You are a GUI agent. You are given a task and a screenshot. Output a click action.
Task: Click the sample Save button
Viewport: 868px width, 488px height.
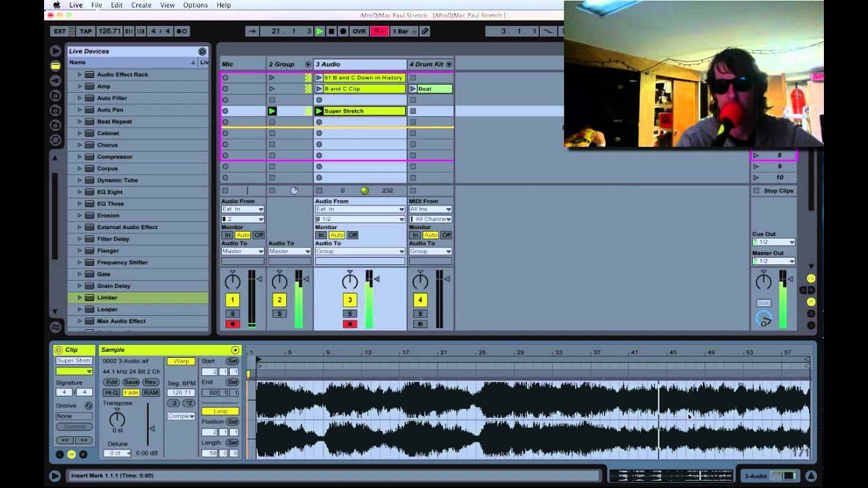tap(131, 382)
